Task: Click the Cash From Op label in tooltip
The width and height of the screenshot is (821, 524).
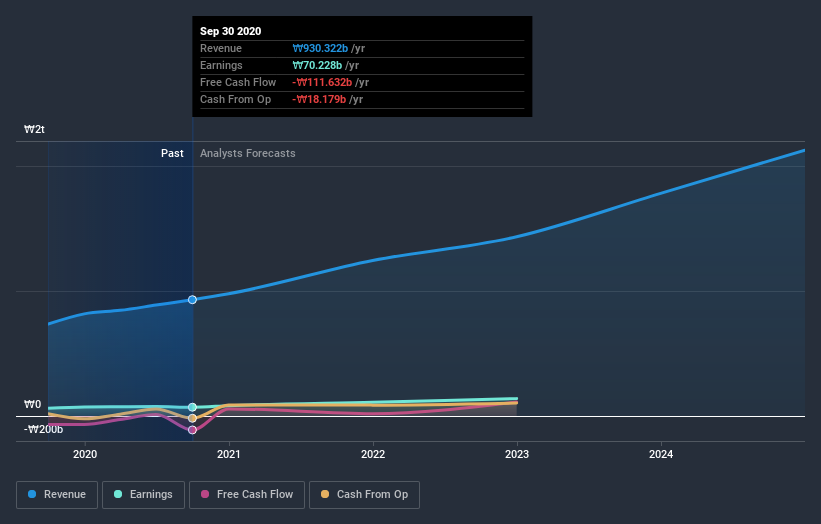Action: 236,99
